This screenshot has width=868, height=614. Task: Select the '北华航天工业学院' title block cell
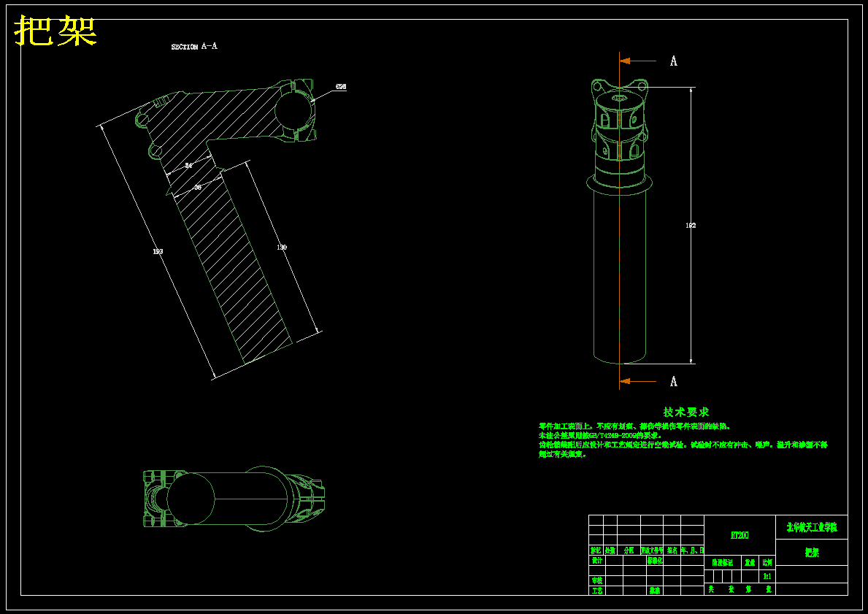[812, 527]
